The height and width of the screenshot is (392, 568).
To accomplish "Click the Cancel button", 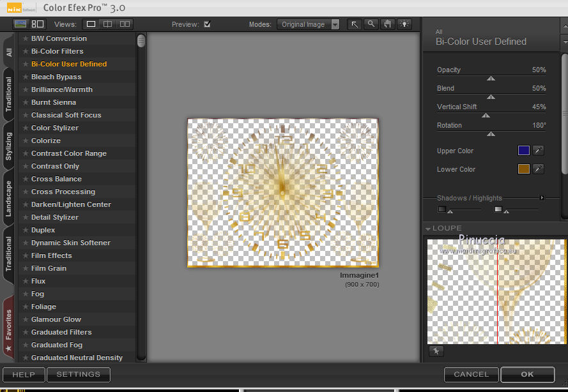I will click(471, 375).
